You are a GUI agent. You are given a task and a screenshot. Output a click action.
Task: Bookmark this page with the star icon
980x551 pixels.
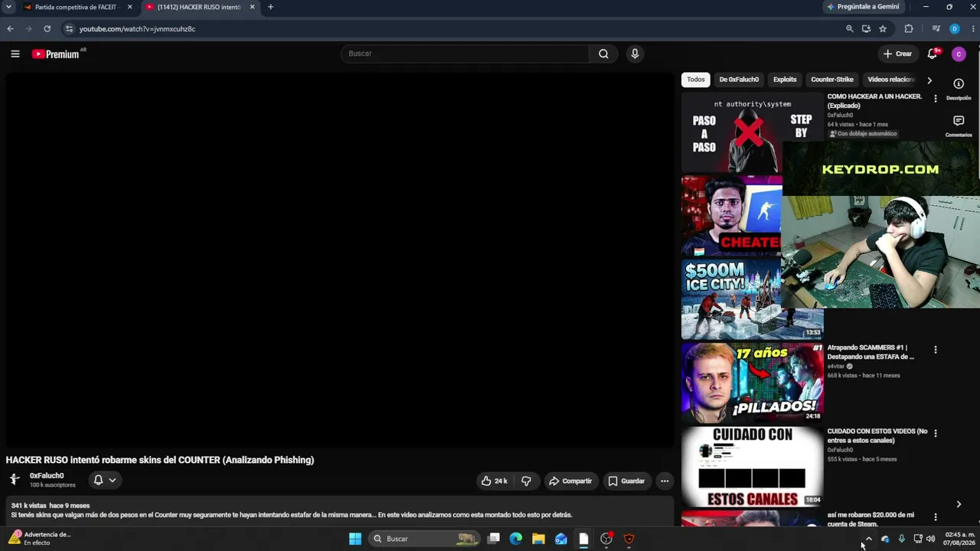[883, 29]
